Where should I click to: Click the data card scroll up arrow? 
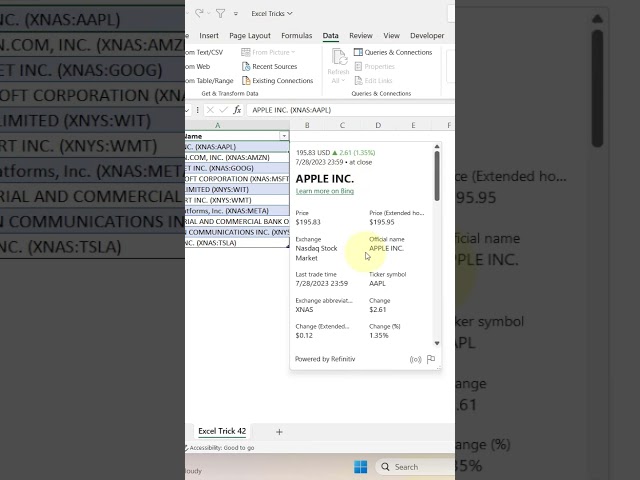437,146
